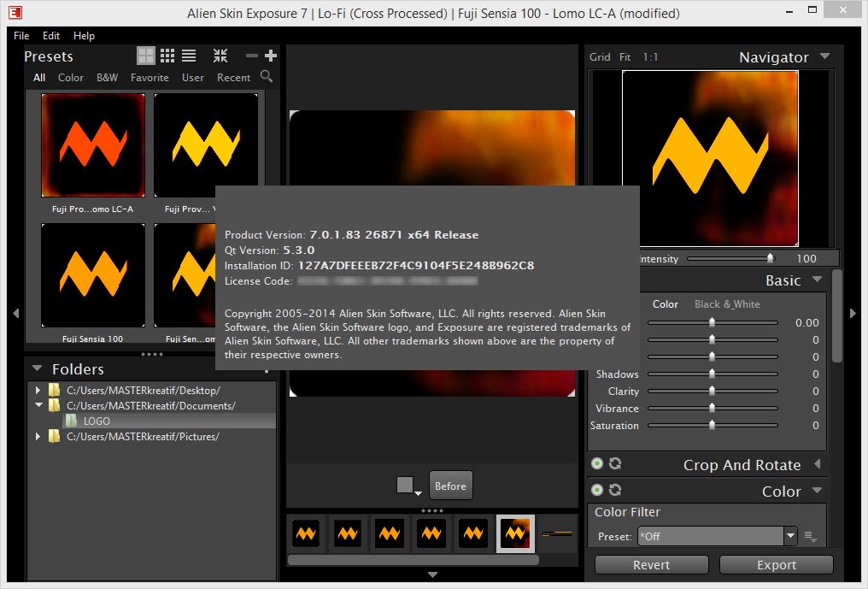868x589 pixels.
Task: Filter presets by Color tab
Action: (x=71, y=78)
